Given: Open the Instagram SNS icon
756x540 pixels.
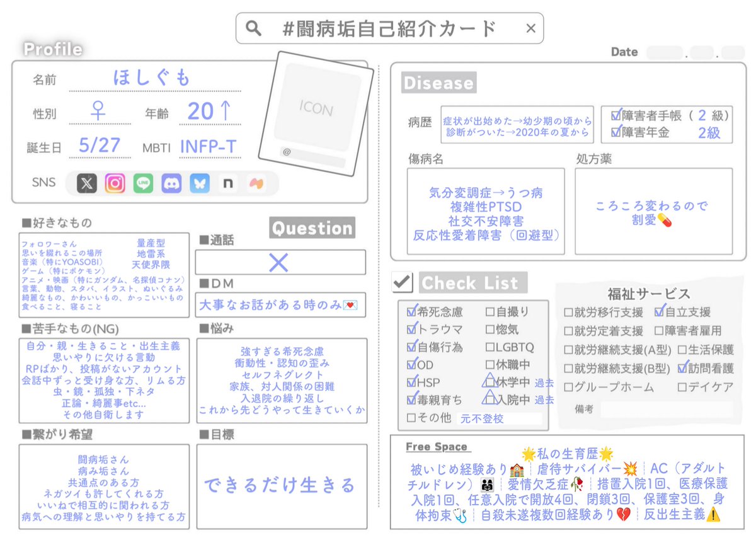Looking at the screenshot, I should [x=115, y=183].
